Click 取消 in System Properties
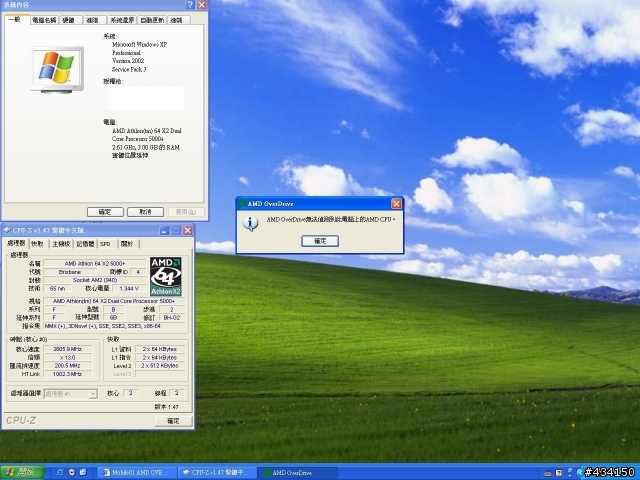The width and height of the screenshot is (640, 480). 145,212
